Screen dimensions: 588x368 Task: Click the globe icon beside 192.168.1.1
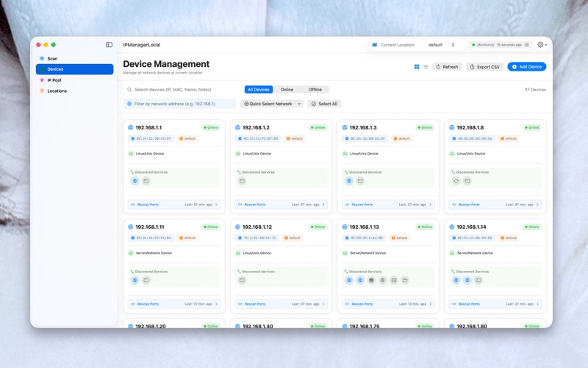[131, 127]
